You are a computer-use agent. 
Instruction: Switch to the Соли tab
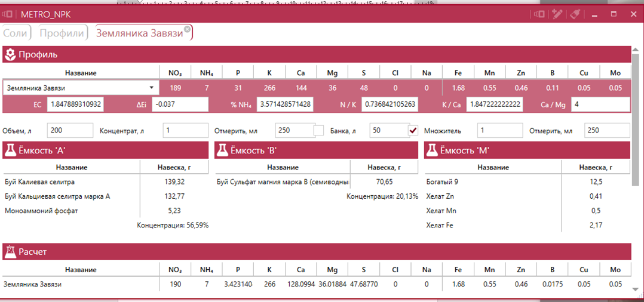(x=15, y=33)
